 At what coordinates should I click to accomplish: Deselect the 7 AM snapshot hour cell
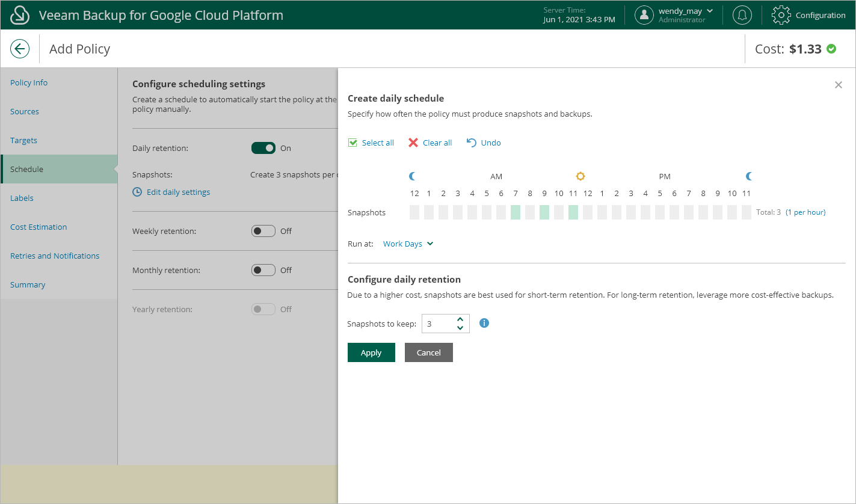pyautogui.click(x=516, y=212)
